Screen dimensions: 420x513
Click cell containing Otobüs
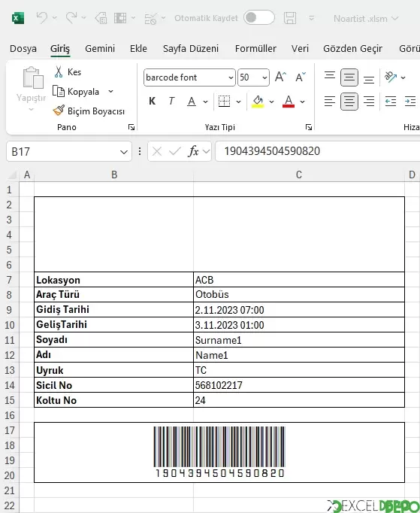tap(299, 294)
